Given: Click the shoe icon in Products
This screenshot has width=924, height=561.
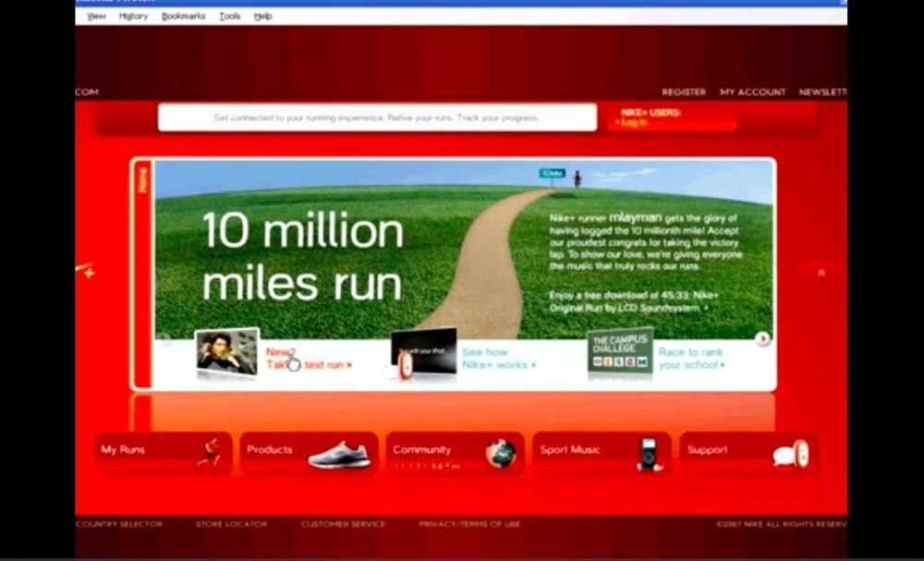Looking at the screenshot, I should pos(338,454).
